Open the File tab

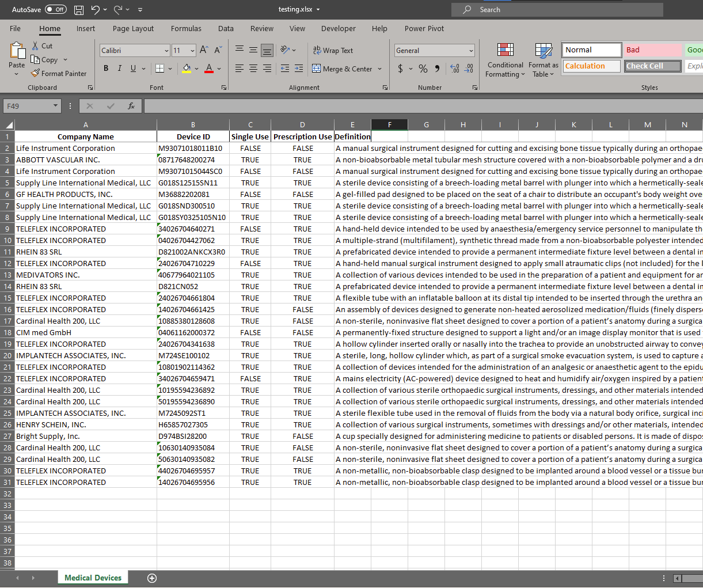tap(16, 28)
